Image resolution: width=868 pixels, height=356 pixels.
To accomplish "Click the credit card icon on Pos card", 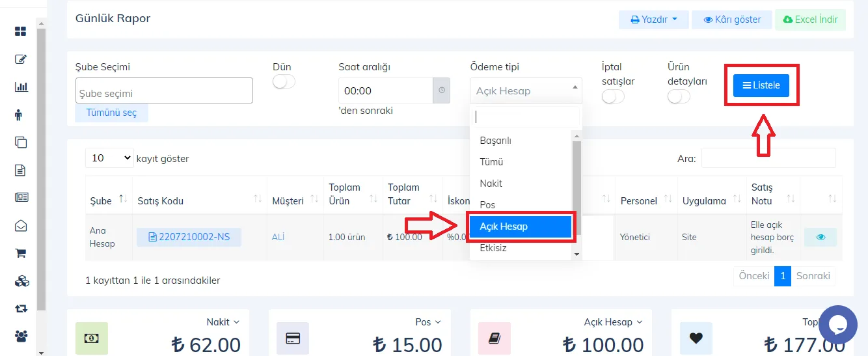I will coord(293,338).
